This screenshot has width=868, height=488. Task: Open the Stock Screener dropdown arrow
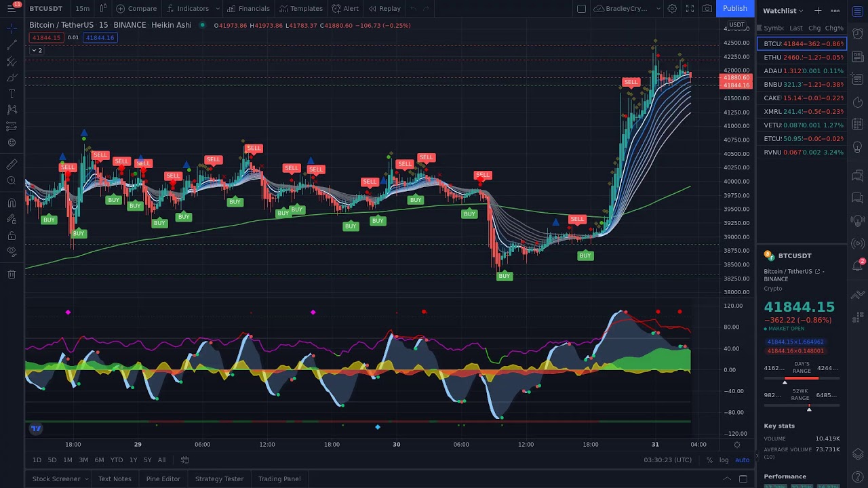point(86,479)
